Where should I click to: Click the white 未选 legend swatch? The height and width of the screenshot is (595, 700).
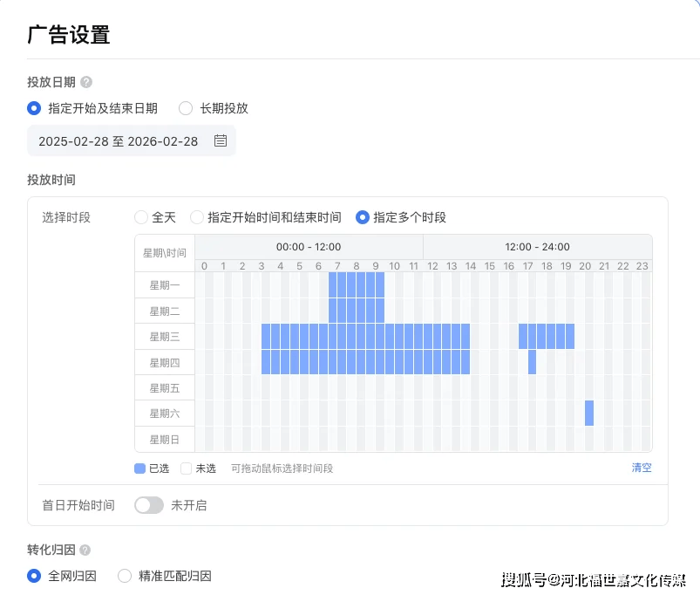point(186,468)
